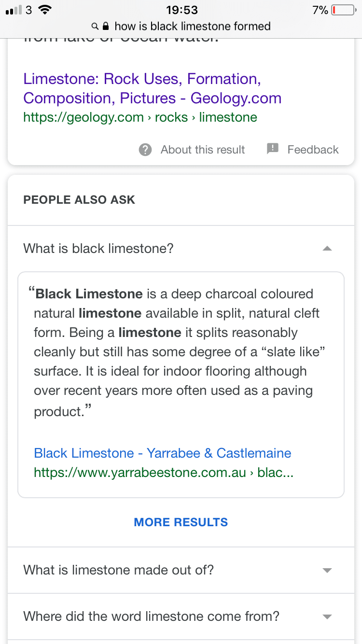Tap the 19:53 clock in status bar
362x644 pixels.
click(181, 10)
